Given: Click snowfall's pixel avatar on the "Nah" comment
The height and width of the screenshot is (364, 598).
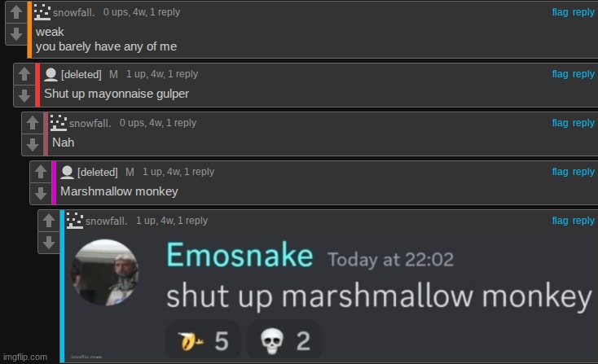Looking at the screenshot, I should coord(59,123).
